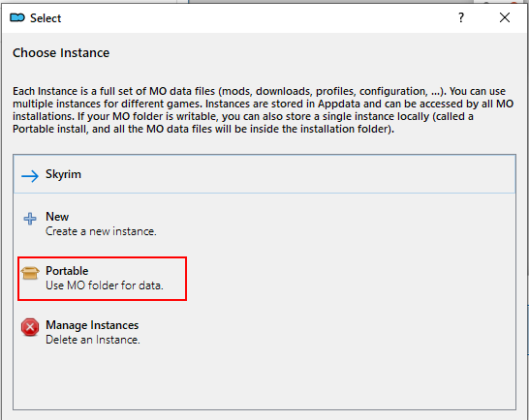Open help via the question mark button
This screenshot has height=420, width=529.
[461, 17]
